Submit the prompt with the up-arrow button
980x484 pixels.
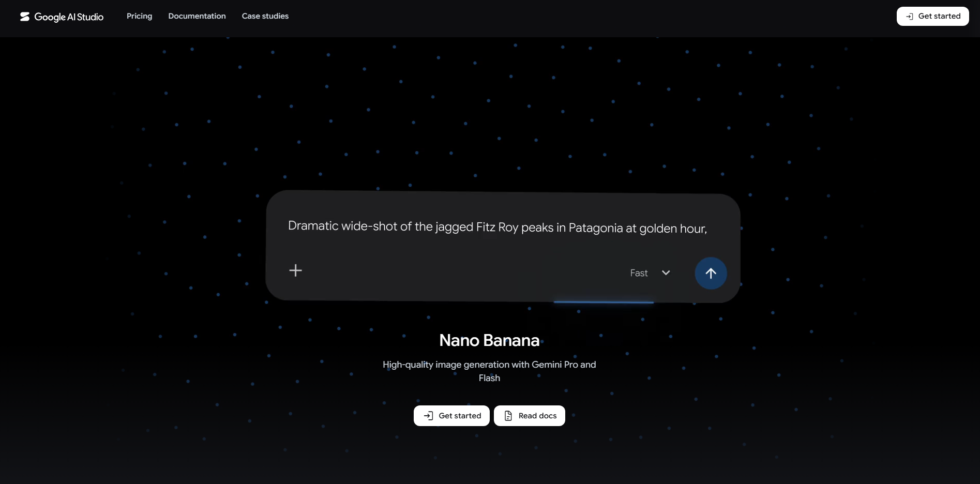click(711, 273)
